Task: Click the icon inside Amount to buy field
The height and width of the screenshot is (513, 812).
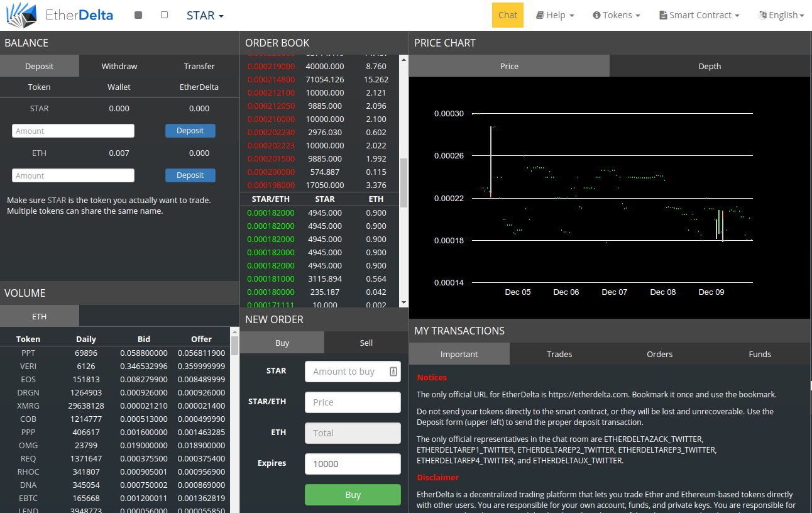Action: tap(393, 372)
